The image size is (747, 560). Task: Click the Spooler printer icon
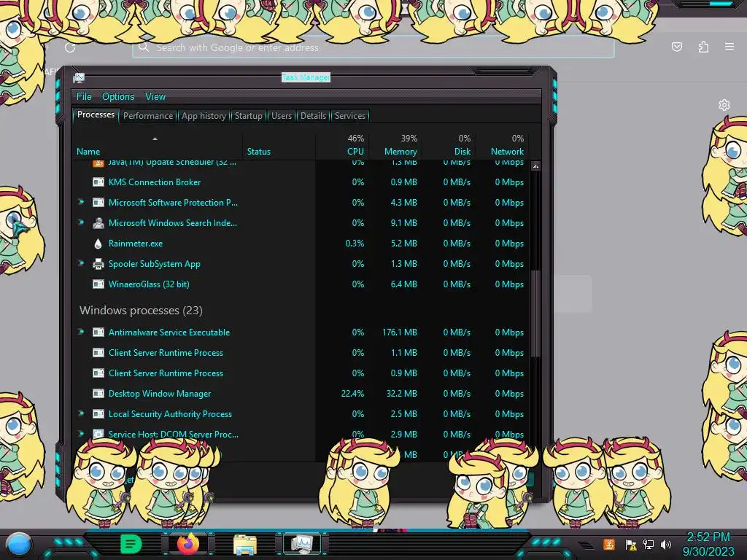click(98, 264)
